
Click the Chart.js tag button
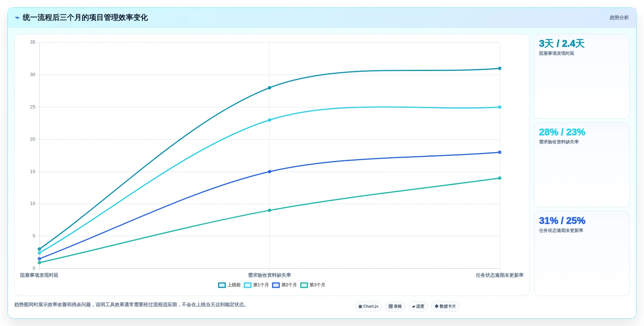coord(368,307)
